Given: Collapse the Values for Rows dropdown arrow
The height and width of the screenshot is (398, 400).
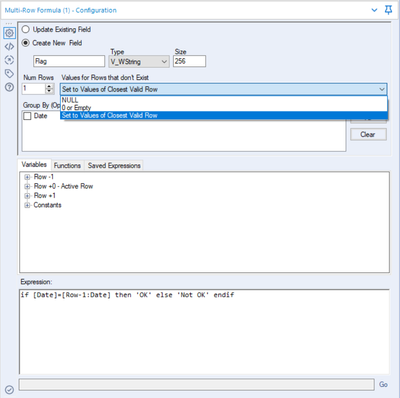Looking at the screenshot, I should pos(382,89).
